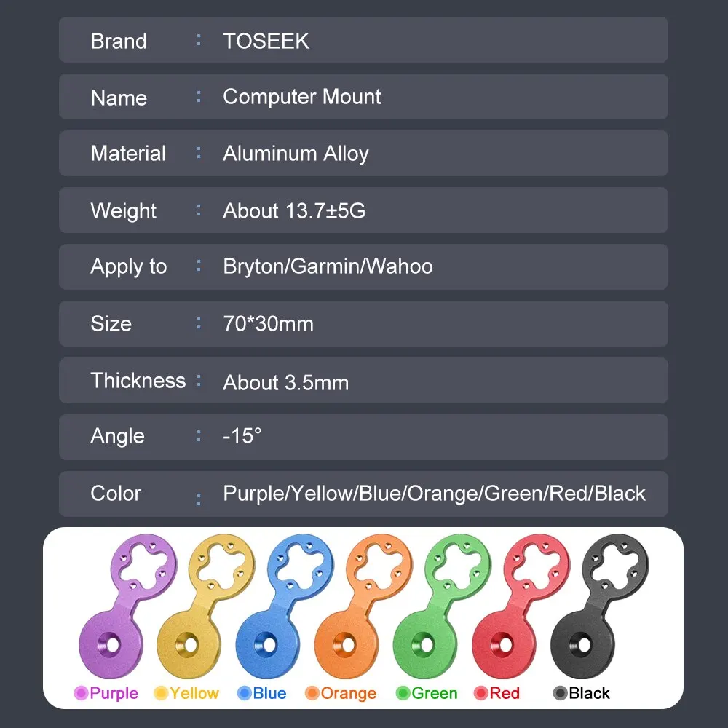Click the blue computer mount image
Viewport: 728px width, 728px height.
(285, 606)
